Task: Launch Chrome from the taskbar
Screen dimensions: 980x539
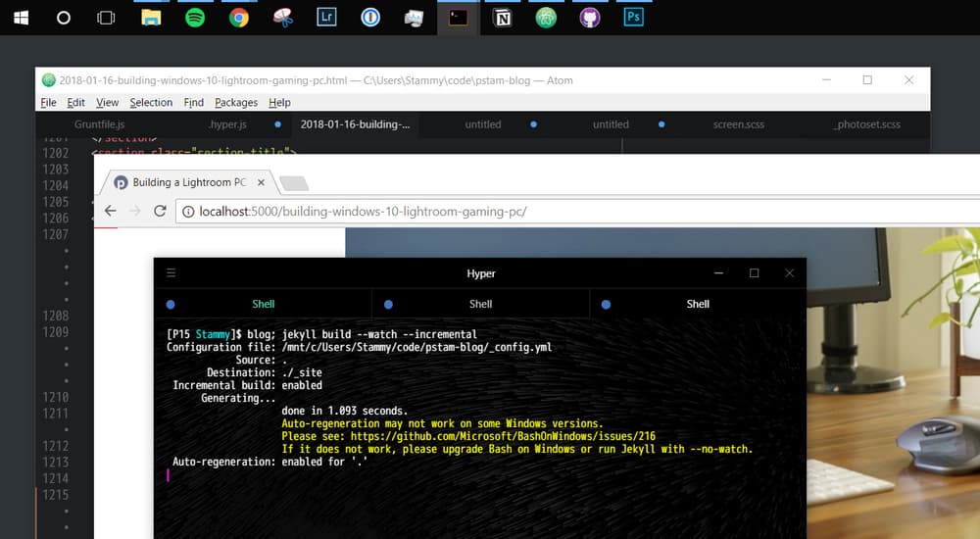Action: click(x=239, y=18)
